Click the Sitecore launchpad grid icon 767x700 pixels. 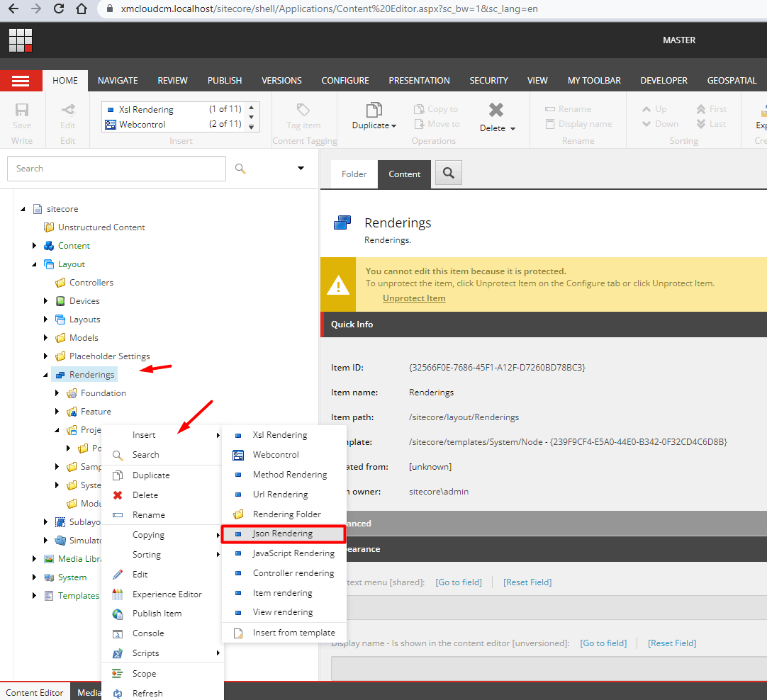click(21, 40)
